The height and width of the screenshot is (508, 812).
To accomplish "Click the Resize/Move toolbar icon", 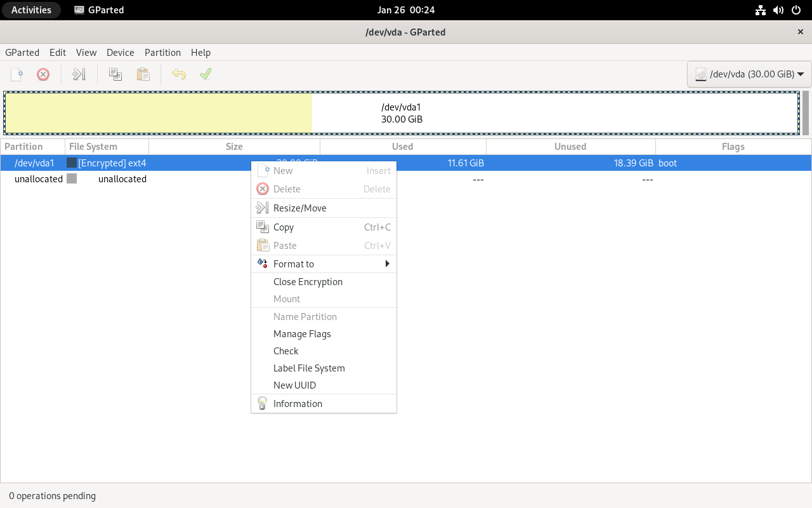I will [x=79, y=74].
